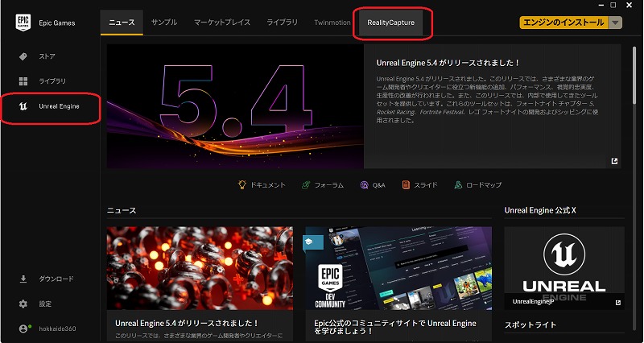
Task: Open the 設定 gear icon
Action: pyautogui.click(x=23, y=304)
